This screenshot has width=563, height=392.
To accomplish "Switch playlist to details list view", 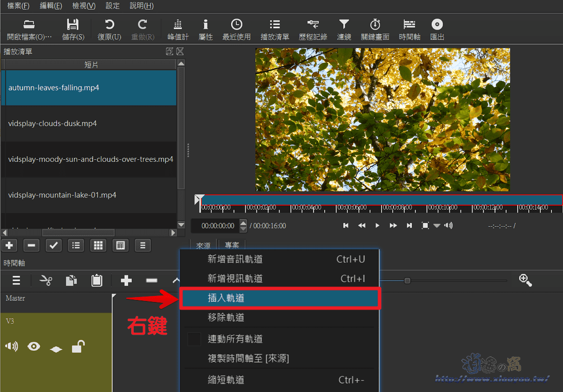I will point(76,246).
